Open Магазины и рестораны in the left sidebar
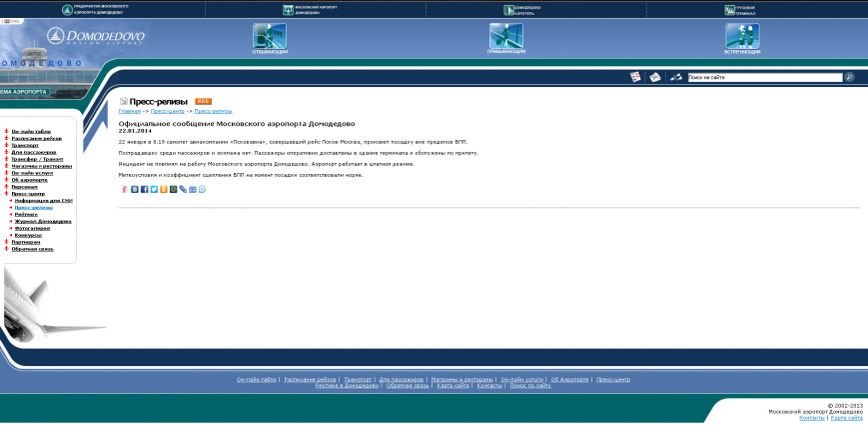This screenshot has height=431, width=868. (x=42, y=166)
